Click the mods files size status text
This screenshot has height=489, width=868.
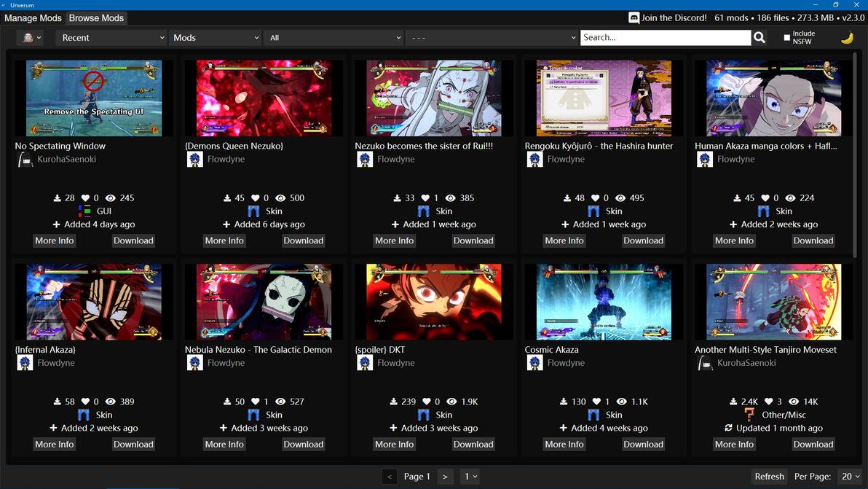[789, 17]
